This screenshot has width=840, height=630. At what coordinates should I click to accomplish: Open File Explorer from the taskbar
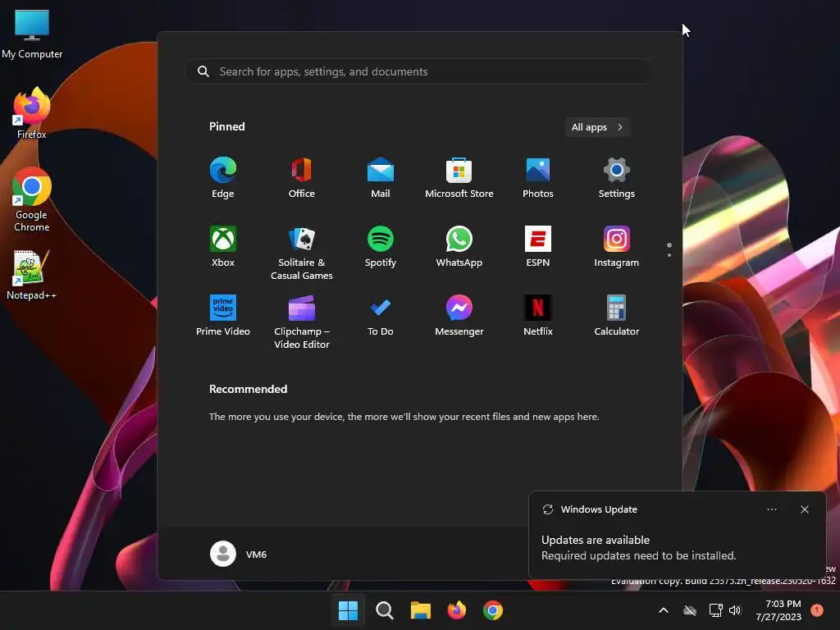[421, 610]
